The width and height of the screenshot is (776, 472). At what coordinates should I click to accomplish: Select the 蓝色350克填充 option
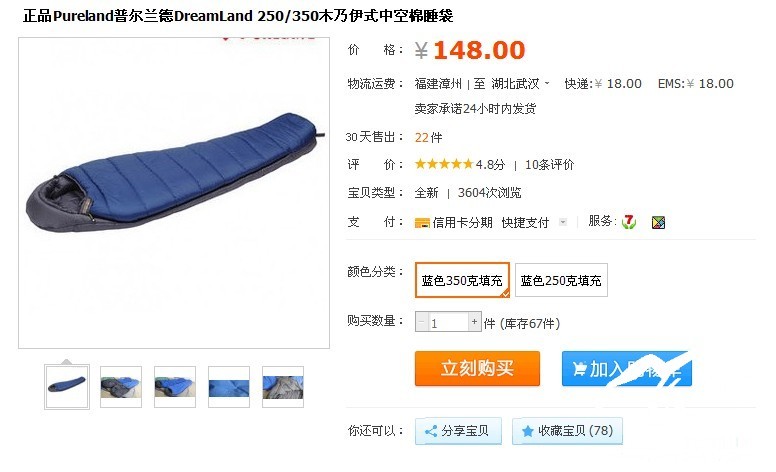coord(462,280)
